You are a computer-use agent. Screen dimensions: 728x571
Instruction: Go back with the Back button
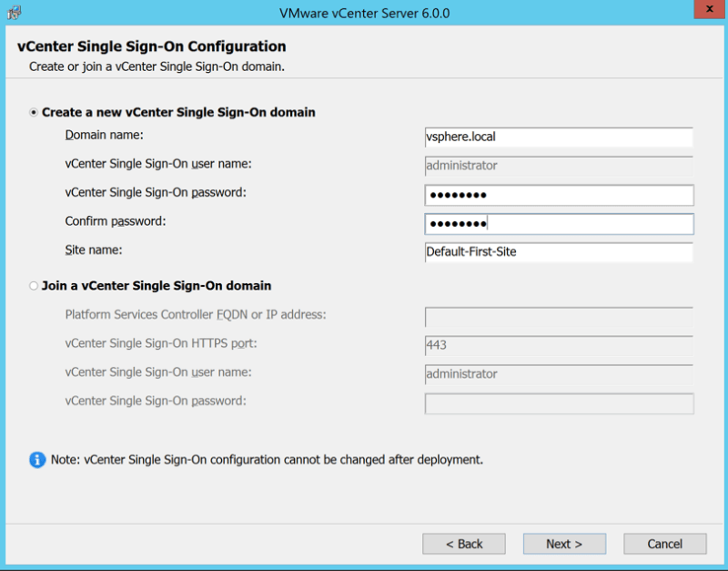click(x=464, y=544)
